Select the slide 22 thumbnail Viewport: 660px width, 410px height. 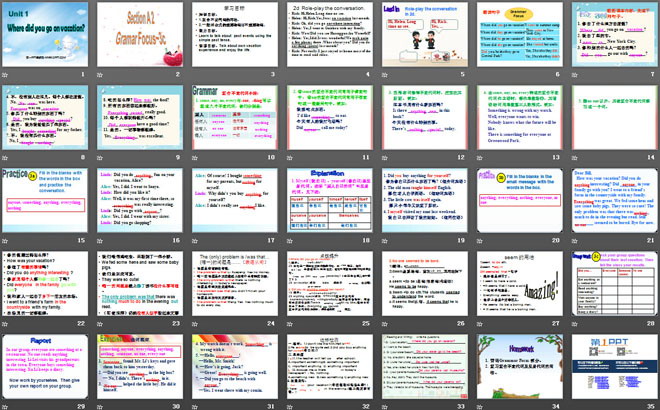click(45, 283)
